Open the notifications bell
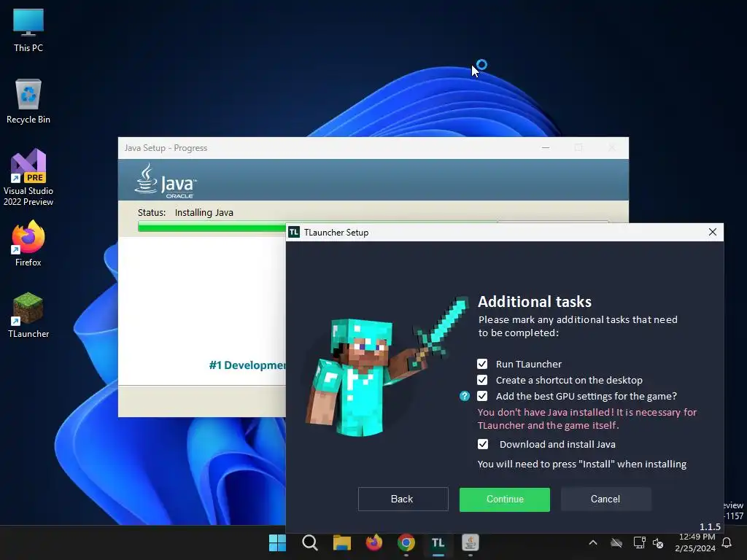The image size is (747, 560). point(727,542)
